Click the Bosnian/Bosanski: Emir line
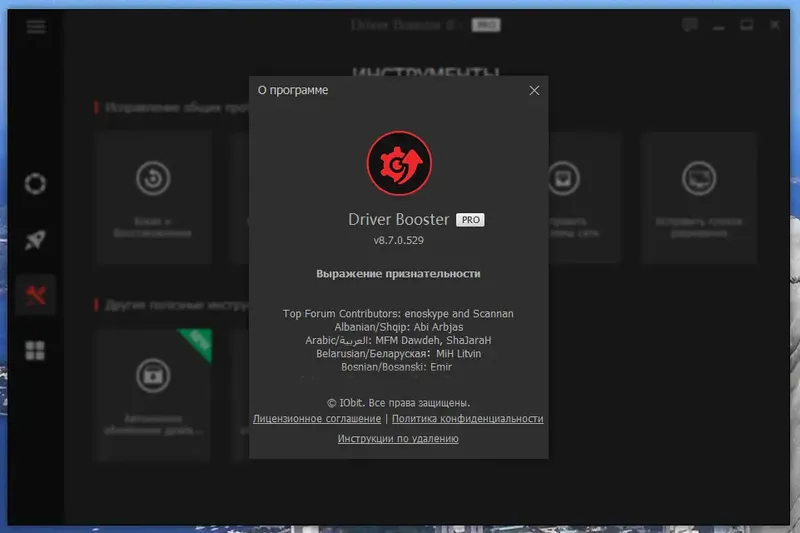This screenshot has height=533, width=800. [x=396, y=367]
